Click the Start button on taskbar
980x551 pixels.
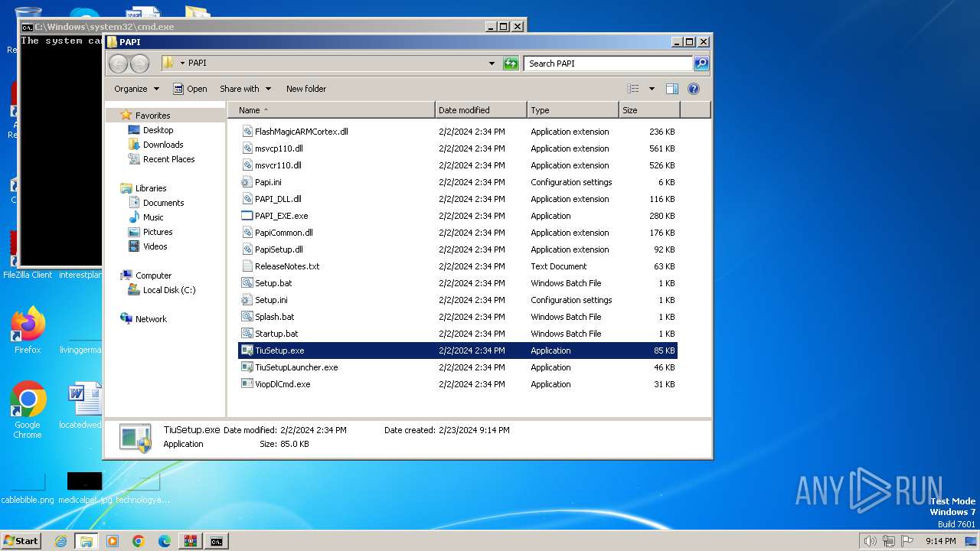[21, 541]
